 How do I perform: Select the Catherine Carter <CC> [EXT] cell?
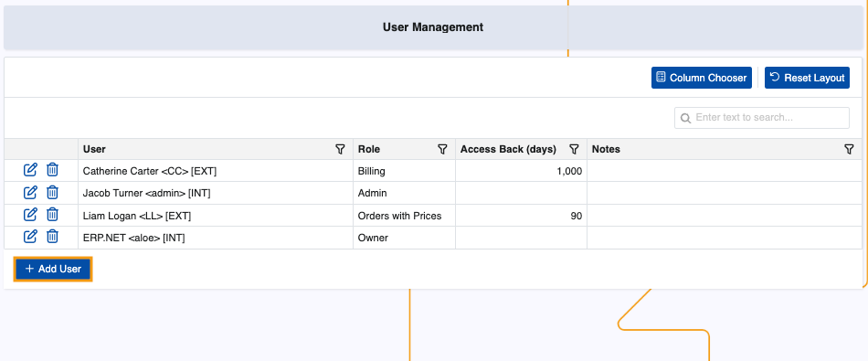[x=216, y=171]
